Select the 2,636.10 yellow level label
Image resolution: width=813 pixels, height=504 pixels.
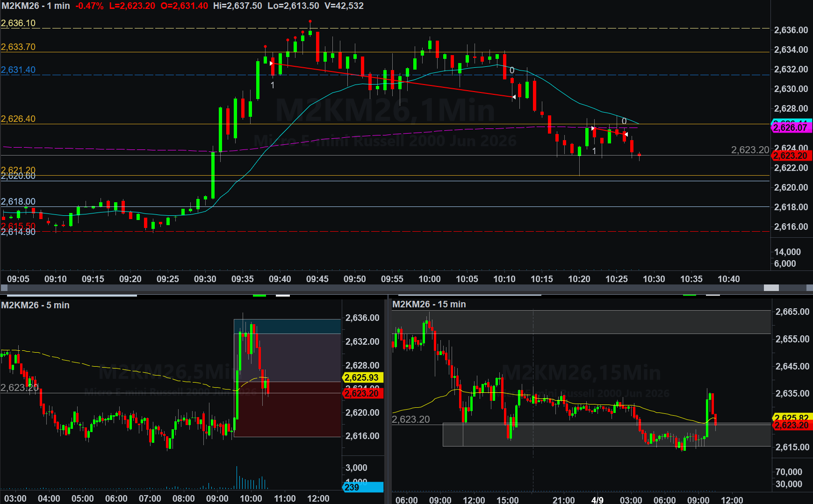pyautogui.click(x=18, y=23)
